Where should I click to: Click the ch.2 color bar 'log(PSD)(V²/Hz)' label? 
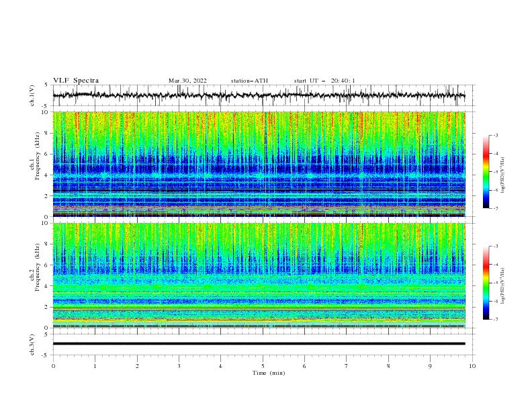coord(503,286)
